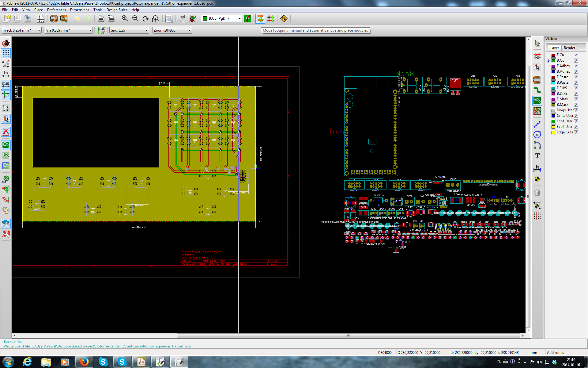Select the Add text tool
This screenshot has height=368, width=588.
[537, 155]
